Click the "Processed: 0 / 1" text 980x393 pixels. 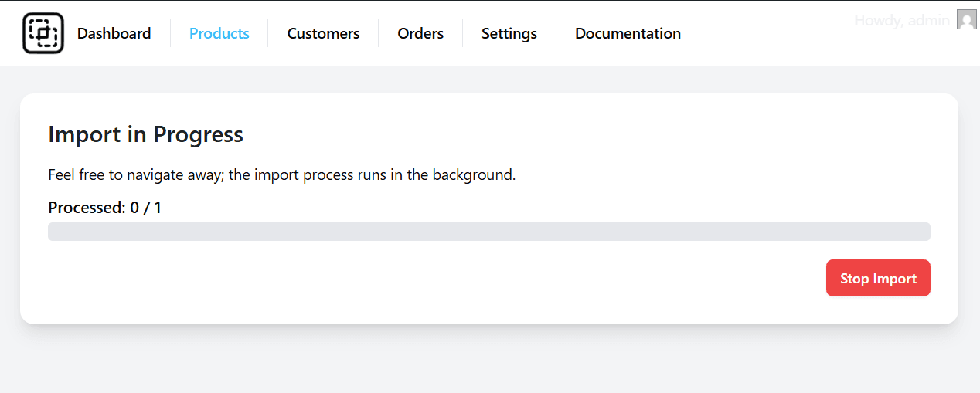tap(105, 208)
